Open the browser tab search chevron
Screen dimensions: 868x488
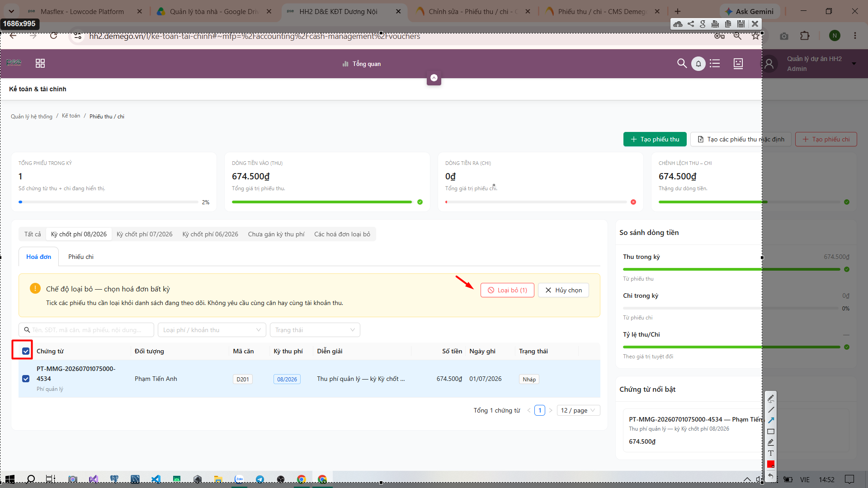pos(11,11)
